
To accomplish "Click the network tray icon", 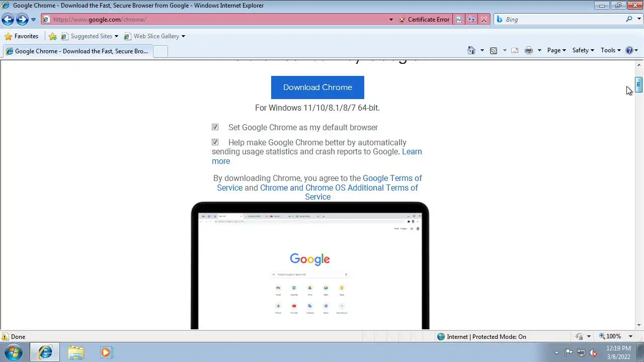I will (x=581, y=352).
